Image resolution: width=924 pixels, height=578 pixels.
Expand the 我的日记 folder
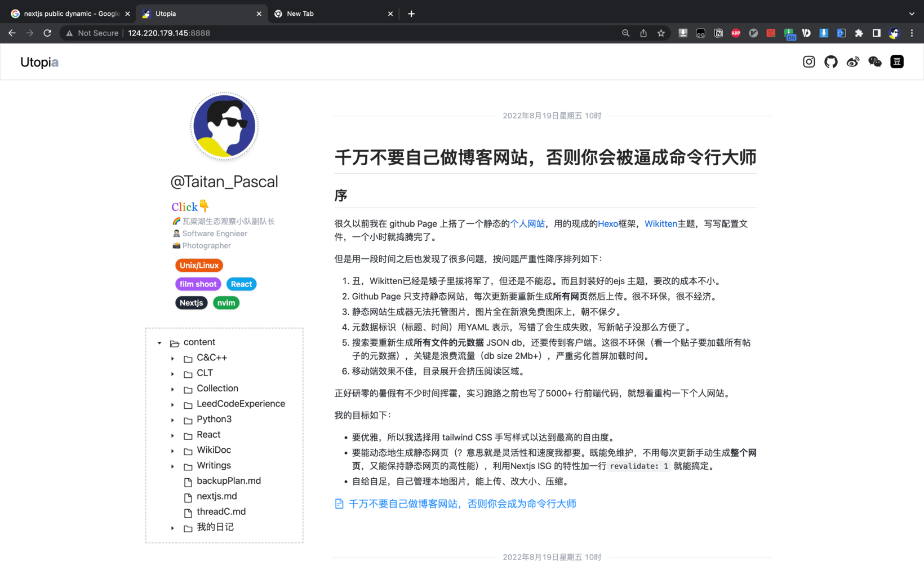(172, 528)
